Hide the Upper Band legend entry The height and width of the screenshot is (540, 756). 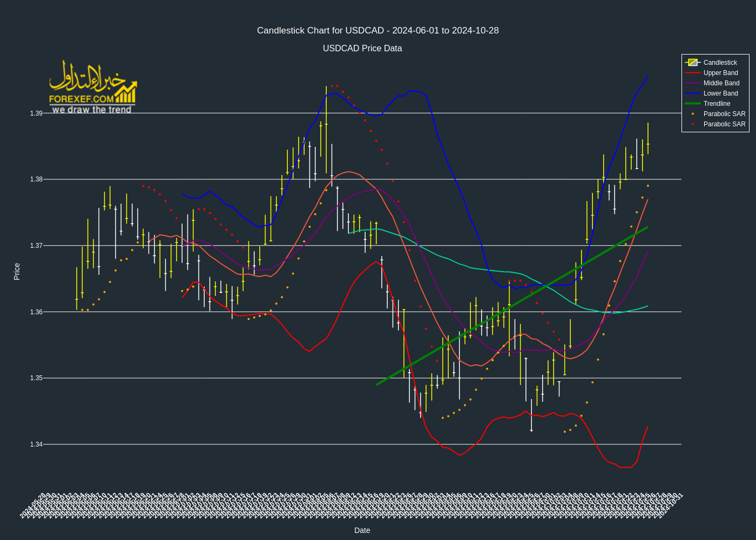(x=715, y=73)
